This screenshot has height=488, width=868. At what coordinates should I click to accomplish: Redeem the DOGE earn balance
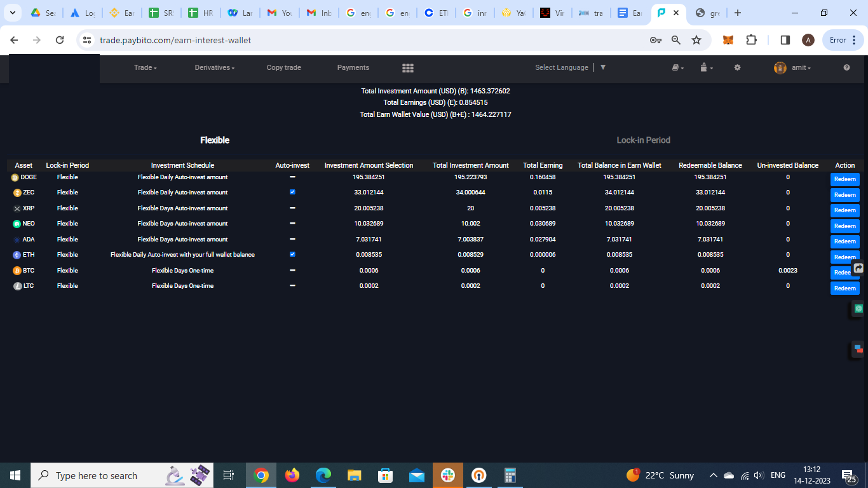844,179
